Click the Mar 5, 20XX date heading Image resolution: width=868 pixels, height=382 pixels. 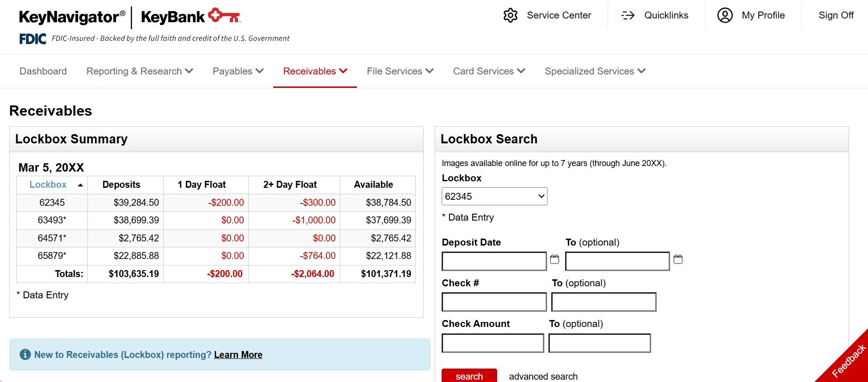pos(51,167)
